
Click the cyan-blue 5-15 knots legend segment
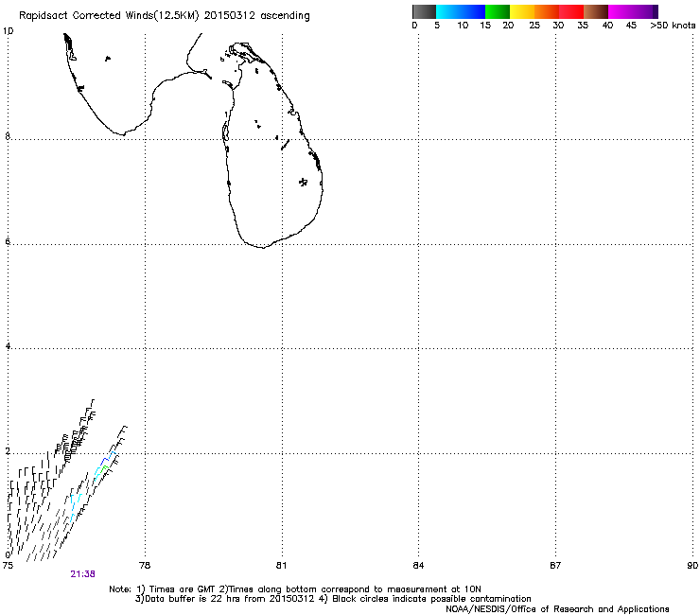tap(461, 11)
